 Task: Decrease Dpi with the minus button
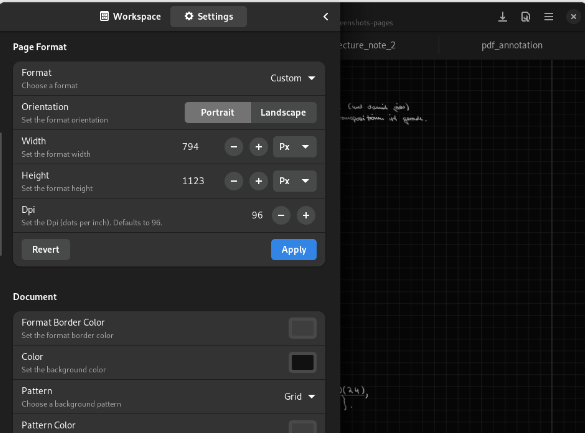tap(281, 215)
